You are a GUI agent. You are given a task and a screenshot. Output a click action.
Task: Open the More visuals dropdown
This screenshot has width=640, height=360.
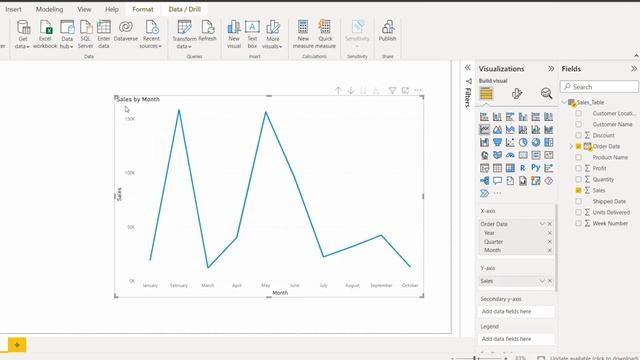point(273,35)
